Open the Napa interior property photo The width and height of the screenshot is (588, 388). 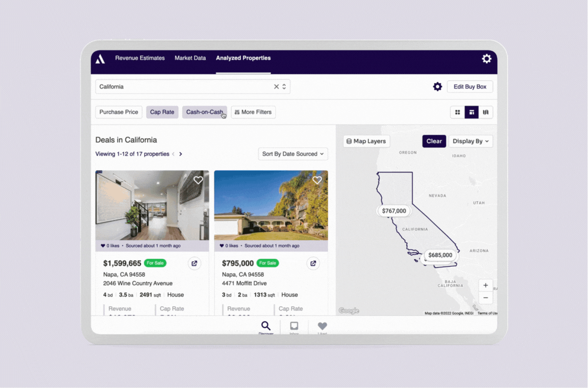point(152,205)
